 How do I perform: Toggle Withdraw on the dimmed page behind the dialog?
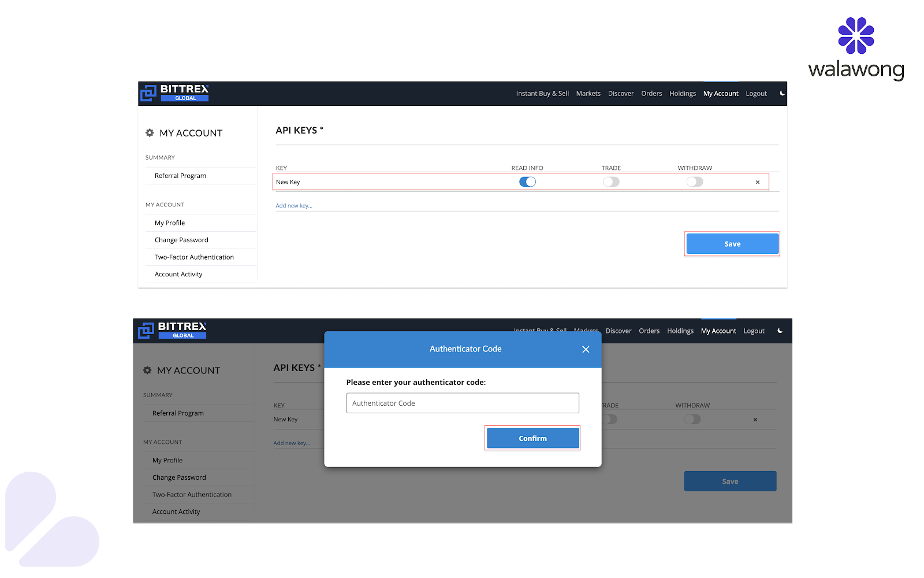pyautogui.click(x=692, y=419)
